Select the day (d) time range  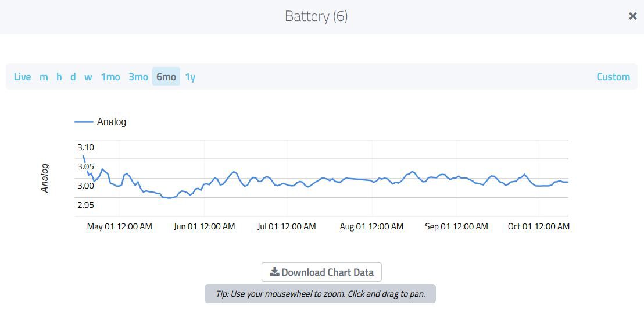pyautogui.click(x=73, y=77)
